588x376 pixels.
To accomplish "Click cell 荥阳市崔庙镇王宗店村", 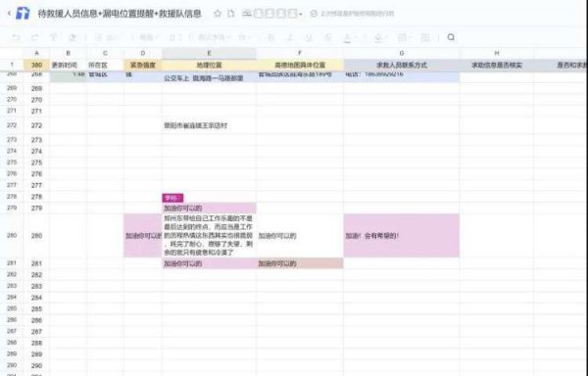I will tap(210, 125).
